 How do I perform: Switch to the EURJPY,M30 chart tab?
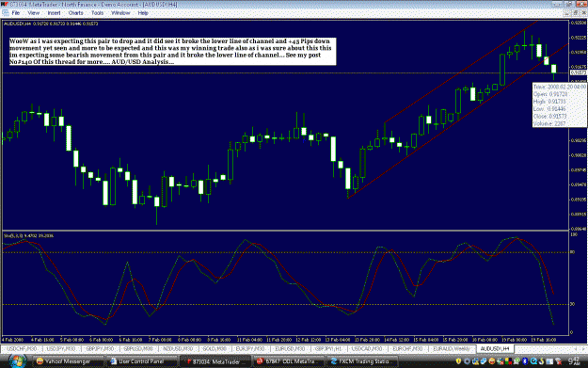tap(250, 349)
